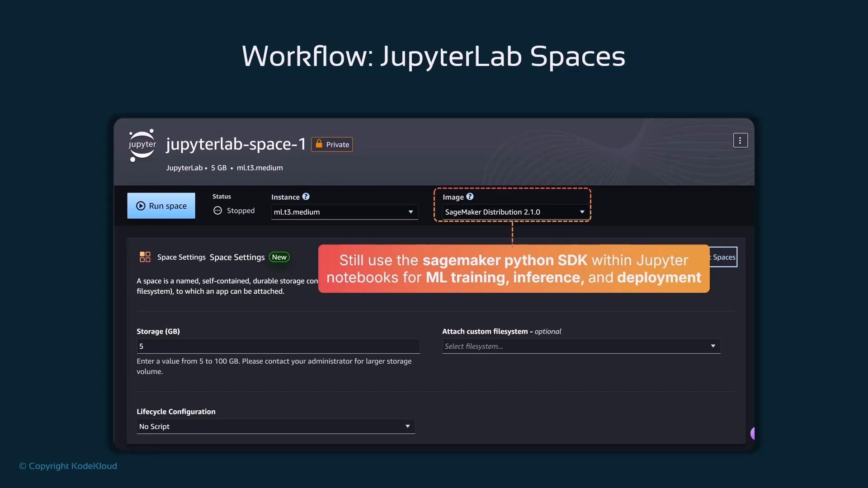Click the Storage (GB) input field
The height and width of the screenshot is (488, 868).
pos(278,346)
